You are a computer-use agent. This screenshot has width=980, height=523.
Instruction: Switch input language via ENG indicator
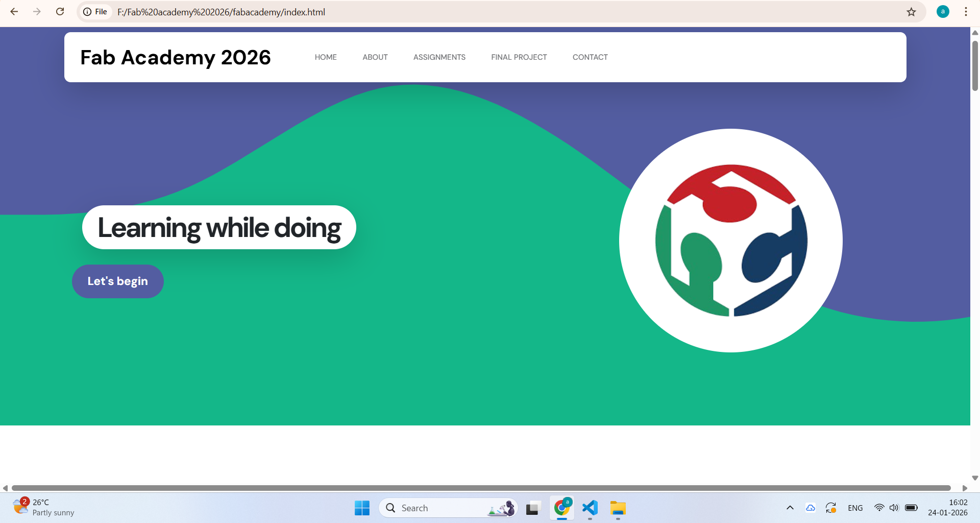coord(855,508)
